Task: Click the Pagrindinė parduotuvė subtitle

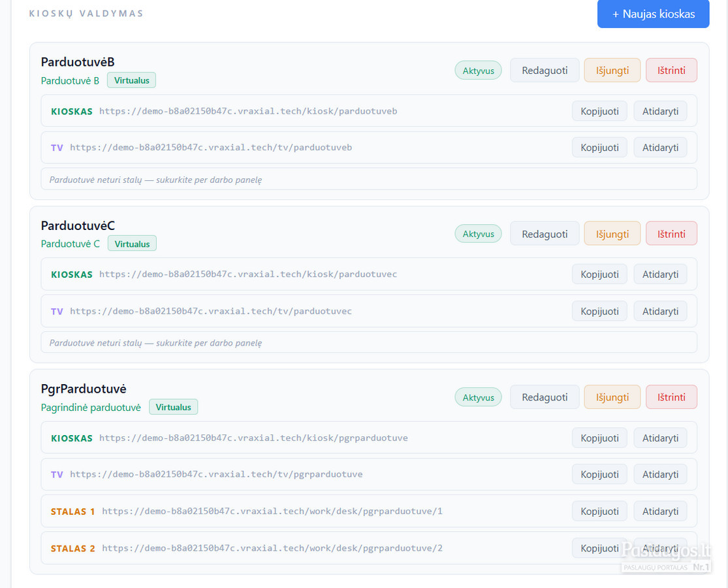Action: tap(91, 407)
